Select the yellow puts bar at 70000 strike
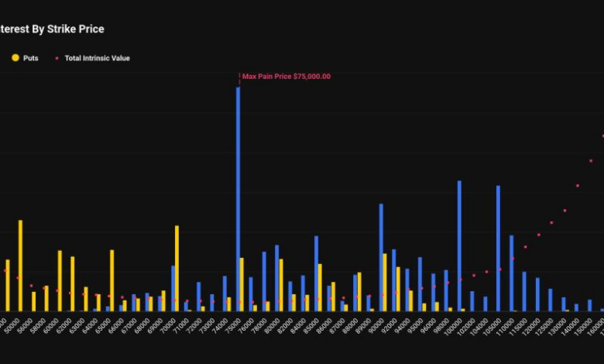Screen dimensions: 604x364 pyautogui.click(x=177, y=268)
